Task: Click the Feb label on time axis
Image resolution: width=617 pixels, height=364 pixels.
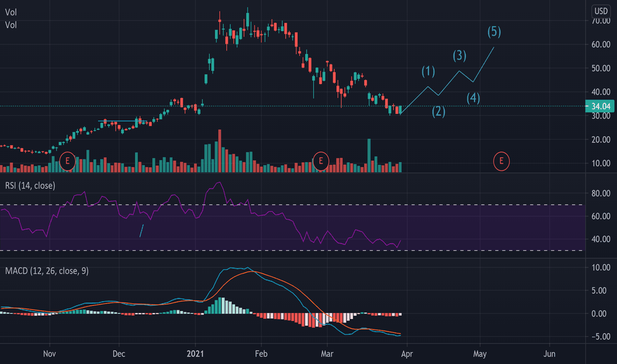Action: (261, 354)
